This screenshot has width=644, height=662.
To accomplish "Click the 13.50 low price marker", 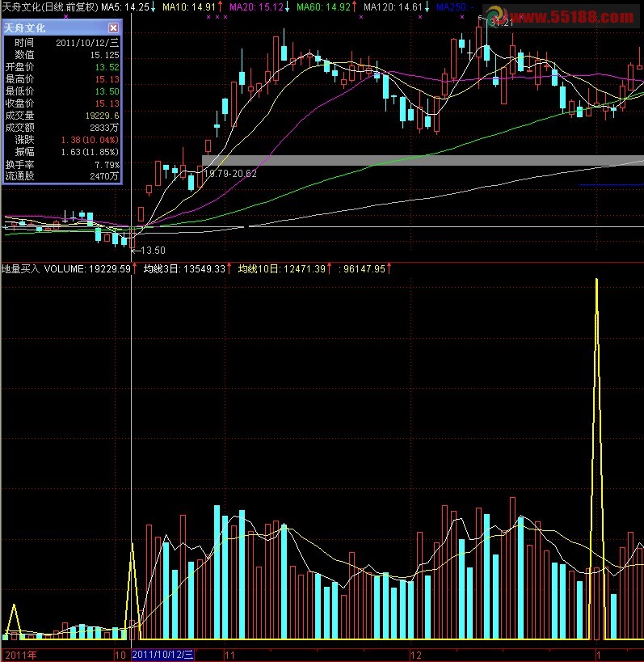I will [x=153, y=251].
